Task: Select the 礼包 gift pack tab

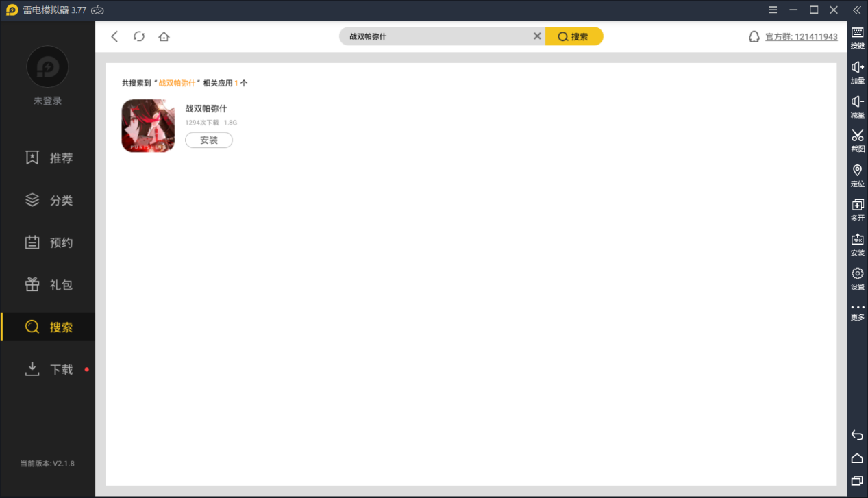Action: 48,285
